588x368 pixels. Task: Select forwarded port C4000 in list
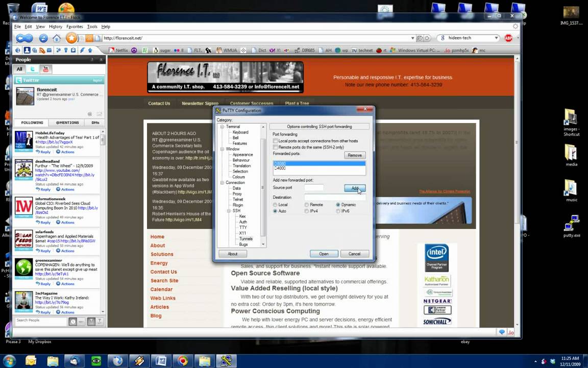(x=319, y=168)
